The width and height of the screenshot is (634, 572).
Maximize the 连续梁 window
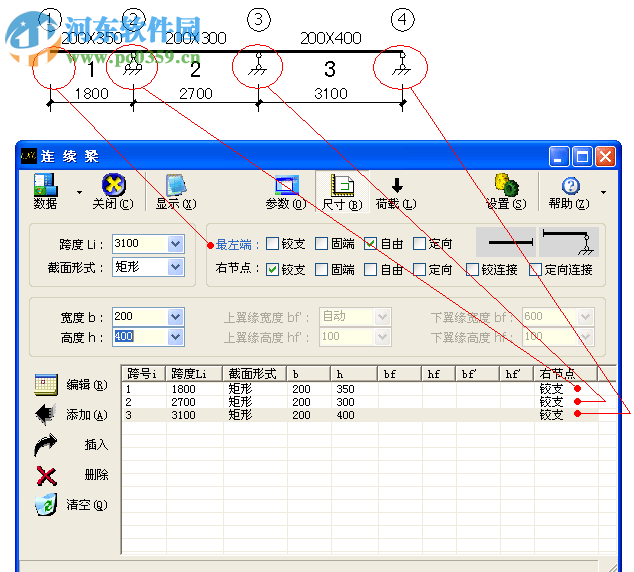click(582, 156)
